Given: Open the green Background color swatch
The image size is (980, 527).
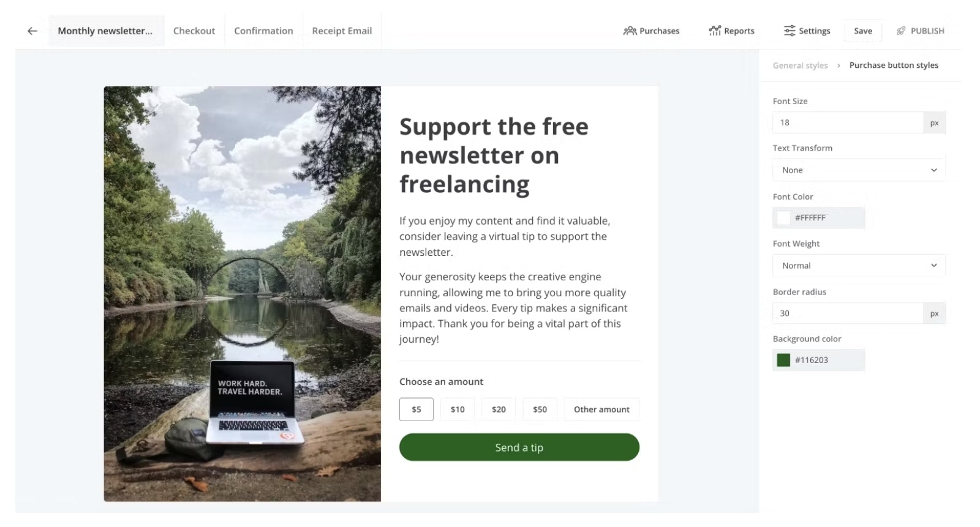Looking at the screenshot, I should 783,360.
